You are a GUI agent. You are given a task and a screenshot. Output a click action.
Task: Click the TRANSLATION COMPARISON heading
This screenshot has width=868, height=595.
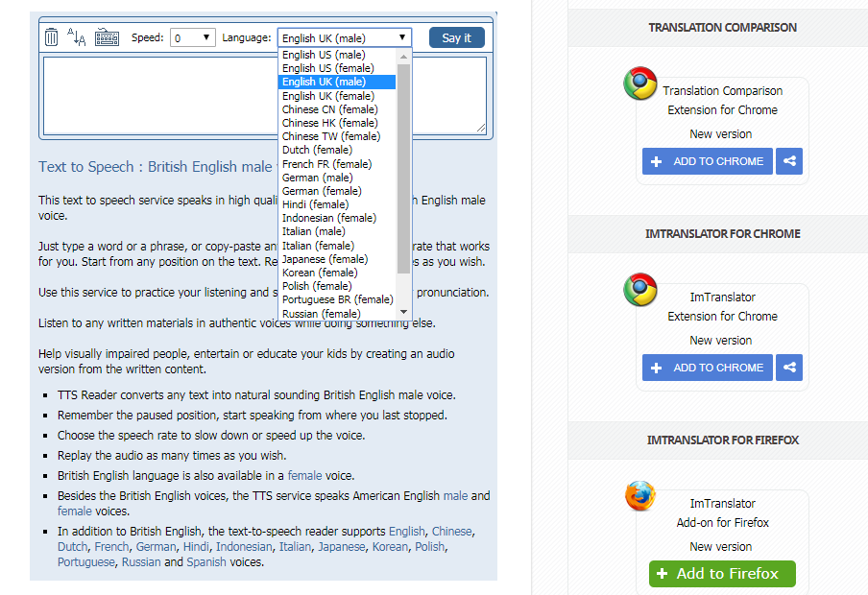(x=722, y=28)
